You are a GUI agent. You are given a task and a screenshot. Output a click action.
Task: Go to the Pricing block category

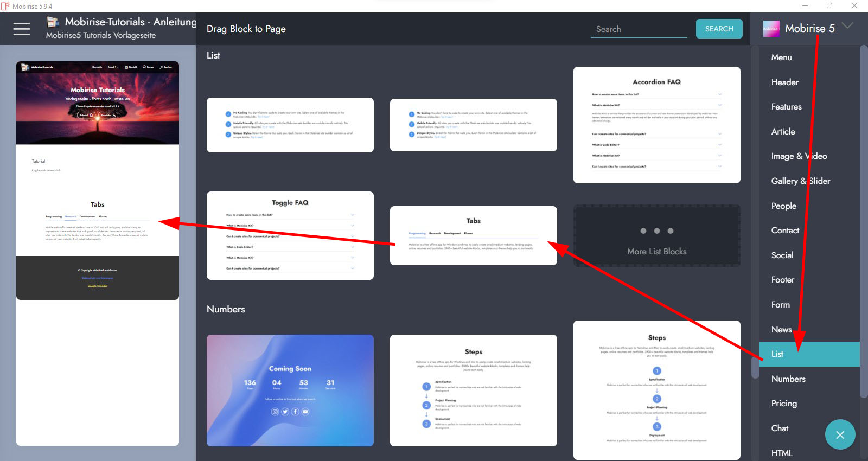[784, 403]
